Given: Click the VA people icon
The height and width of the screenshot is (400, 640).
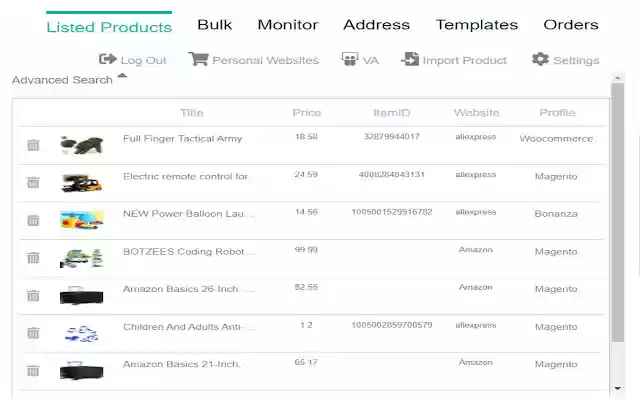Looking at the screenshot, I should (x=349, y=59).
